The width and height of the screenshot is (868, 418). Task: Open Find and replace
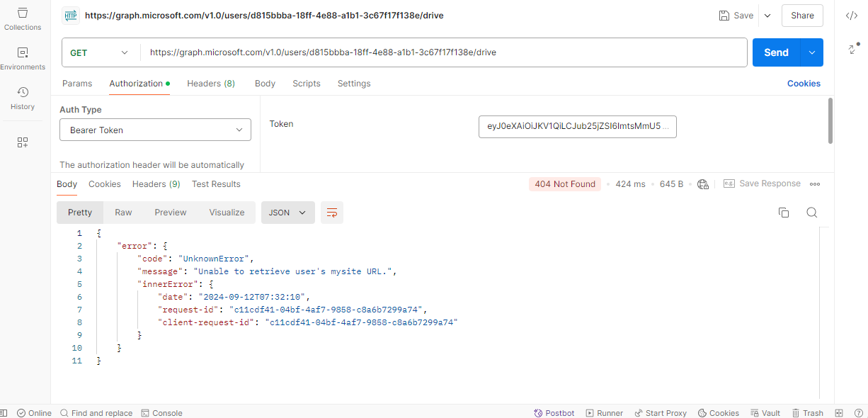[96, 413]
